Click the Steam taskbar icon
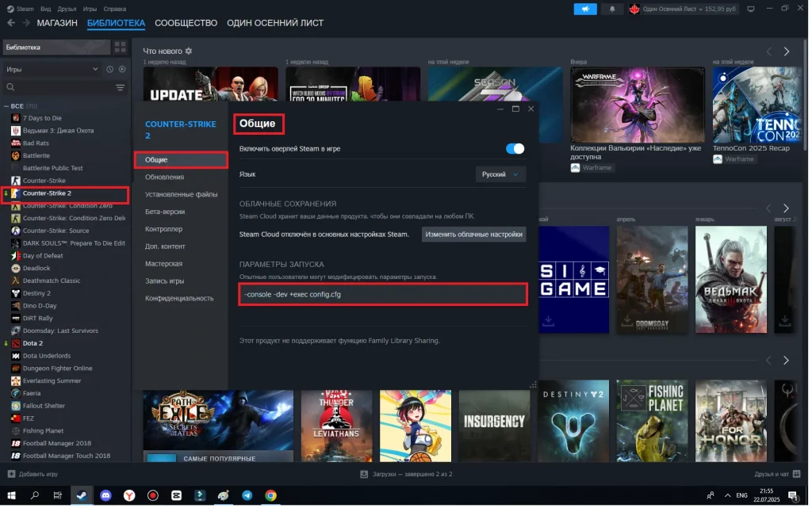This screenshot has height=508, width=812. [82, 495]
